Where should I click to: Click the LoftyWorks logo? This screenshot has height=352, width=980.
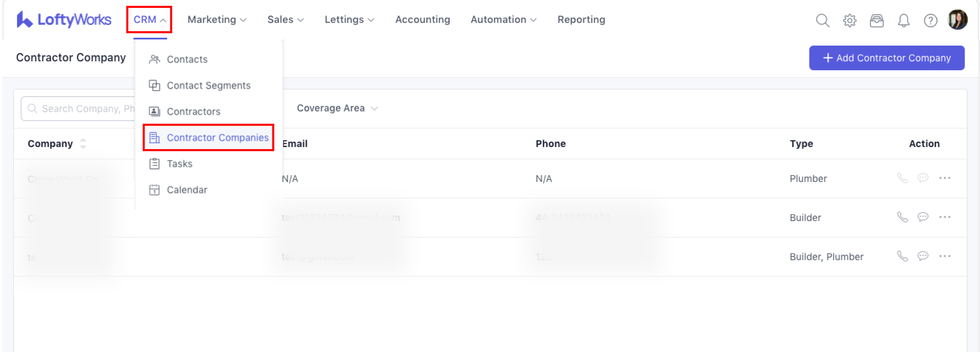coord(64,20)
